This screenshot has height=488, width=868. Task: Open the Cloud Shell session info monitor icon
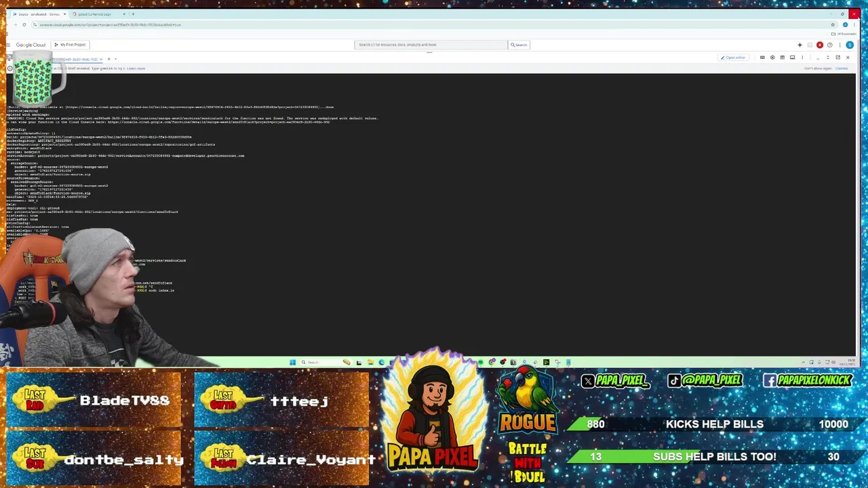coord(792,58)
